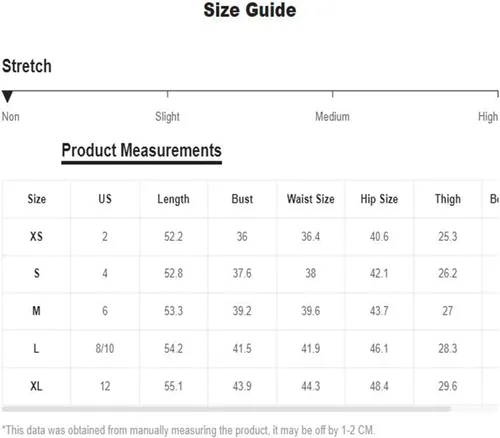Click the M size row label
500x438 pixels.
click(36, 311)
